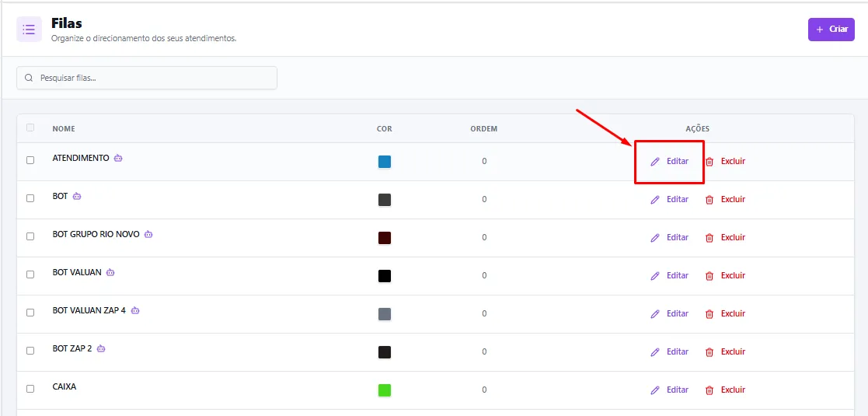
Task: Check the ATENDIMENTO row checkbox
Action: [30, 160]
